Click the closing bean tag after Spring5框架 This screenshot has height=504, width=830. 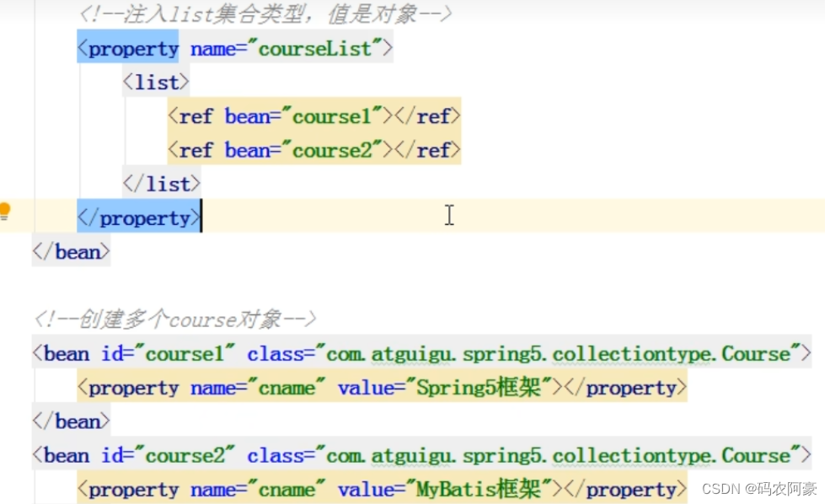pyautogui.click(x=71, y=421)
